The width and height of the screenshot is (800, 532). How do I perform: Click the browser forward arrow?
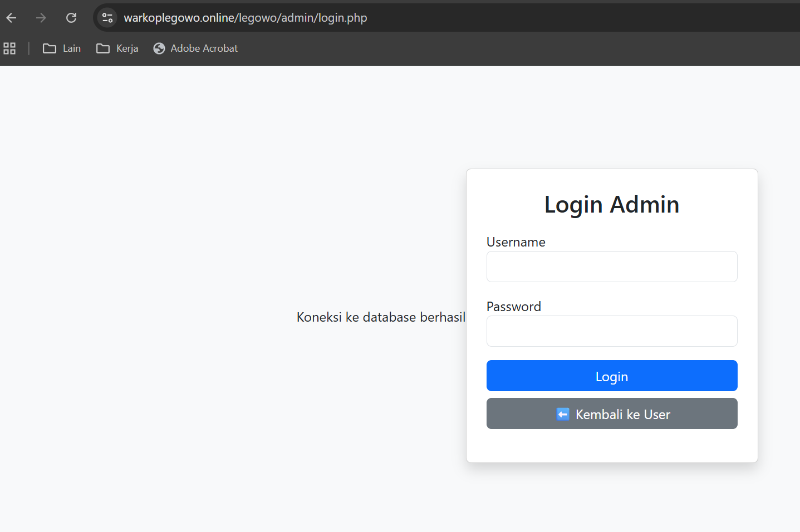point(41,18)
